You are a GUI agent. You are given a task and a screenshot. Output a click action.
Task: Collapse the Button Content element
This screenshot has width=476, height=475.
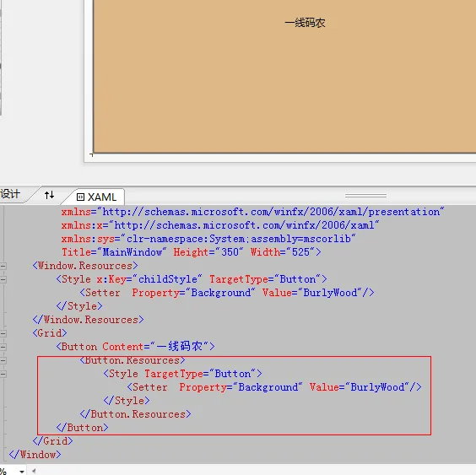point(3,347)
